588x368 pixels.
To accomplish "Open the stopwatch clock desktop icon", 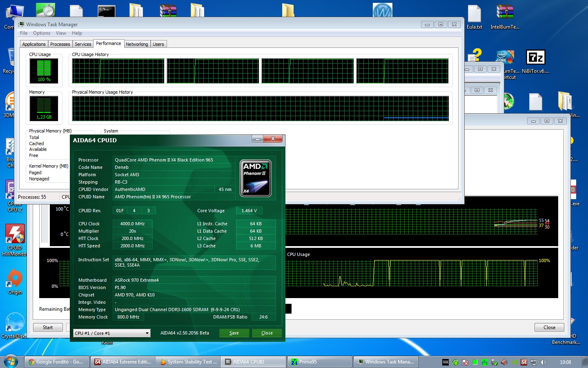I will 45,10.
